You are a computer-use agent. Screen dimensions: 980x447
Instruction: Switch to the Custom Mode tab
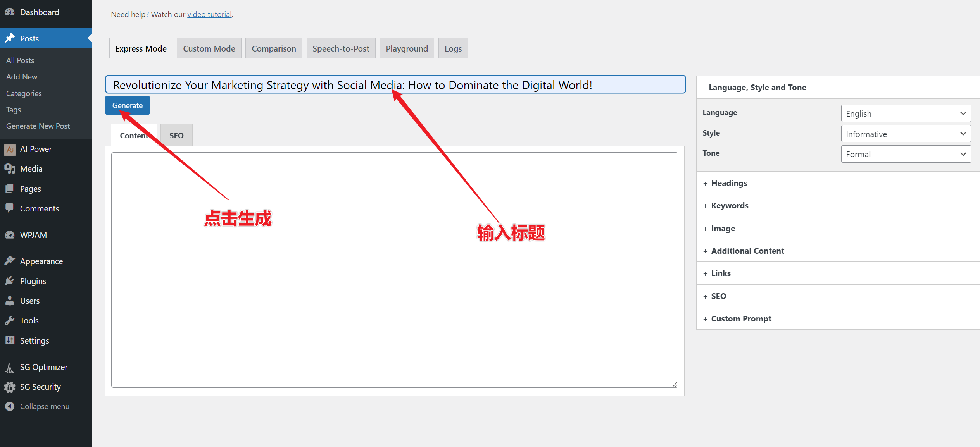tap(209, 48)
